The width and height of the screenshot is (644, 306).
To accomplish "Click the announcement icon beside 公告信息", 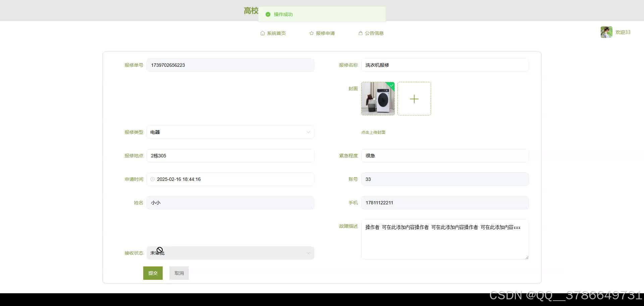I will click(360, 33).
